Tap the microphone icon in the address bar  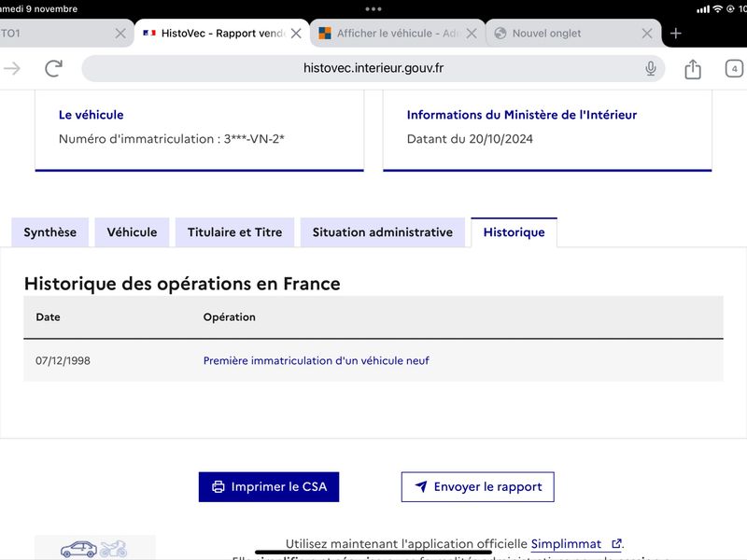tap(650, 68)
